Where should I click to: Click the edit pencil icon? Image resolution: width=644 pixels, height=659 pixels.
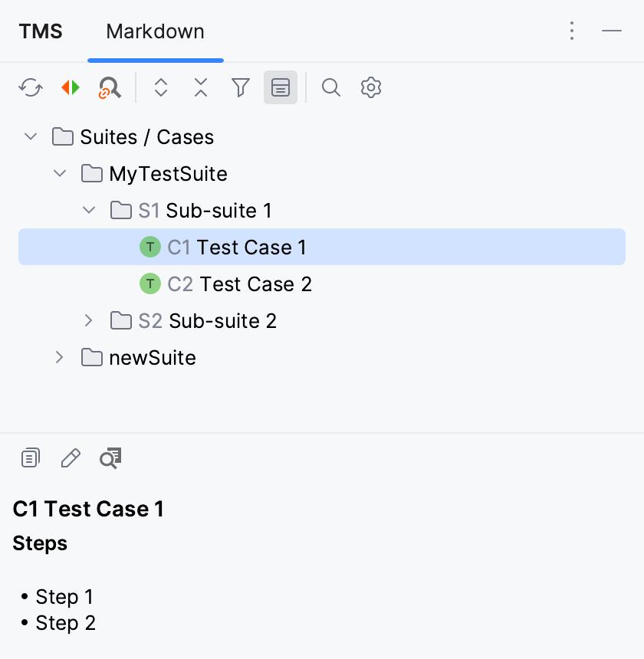pyautogui.click(x=70, y=457)
